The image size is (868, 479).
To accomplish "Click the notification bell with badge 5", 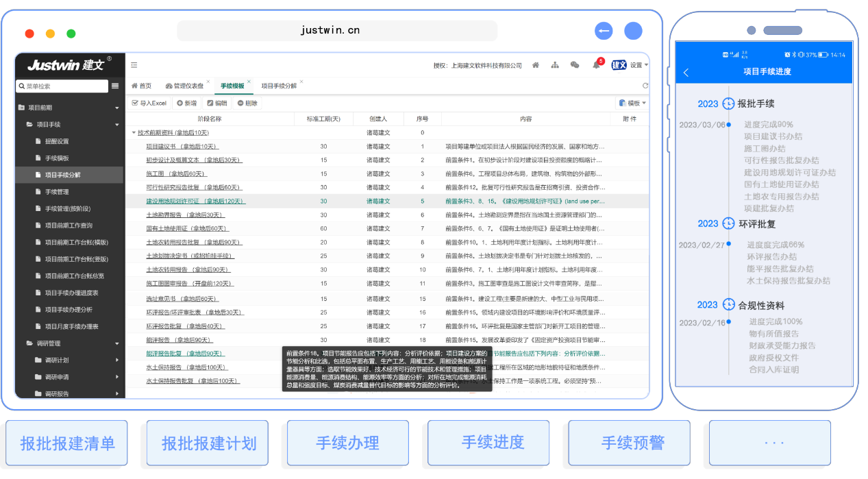I will tap(596, 65).
